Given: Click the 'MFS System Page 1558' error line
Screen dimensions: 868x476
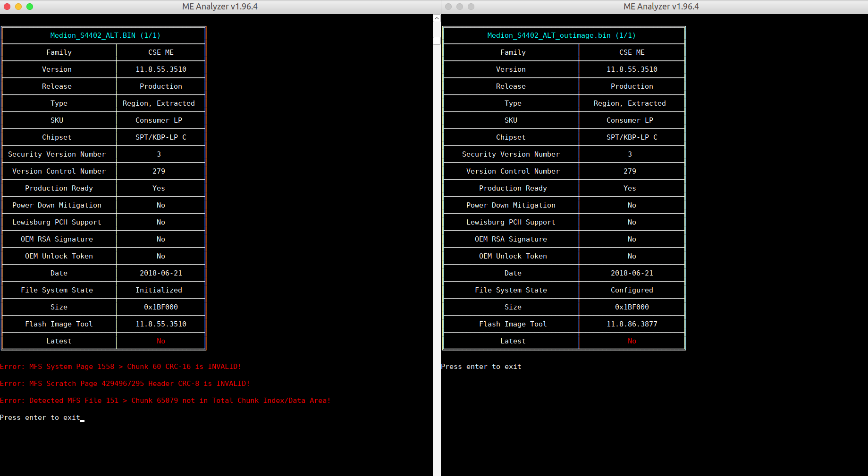Looking at the screenshot, I should coord(121,367).
